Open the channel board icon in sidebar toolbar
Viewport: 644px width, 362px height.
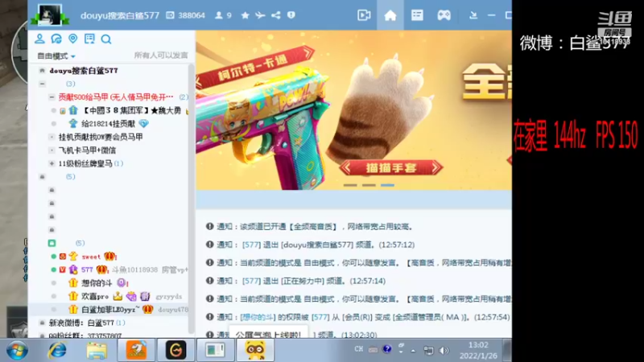pyautogui.click(x=89, y=39)
